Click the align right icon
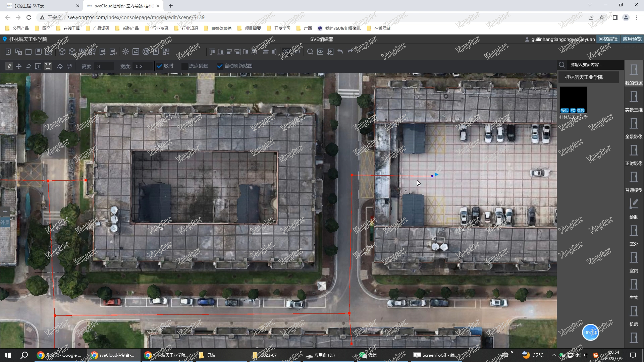Image resolution: width=644 pixels, height=362 pixels. pyautogui.click(x=237, y=52)
